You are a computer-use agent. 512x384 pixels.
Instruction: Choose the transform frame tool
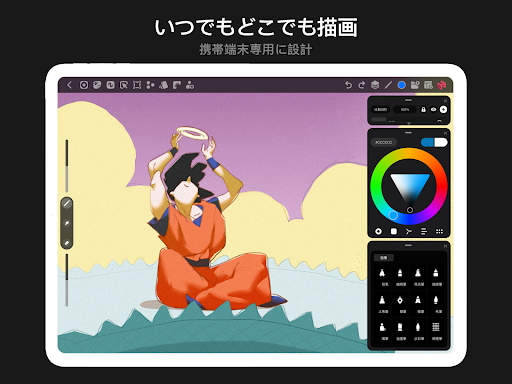click(x=137, y=85)
